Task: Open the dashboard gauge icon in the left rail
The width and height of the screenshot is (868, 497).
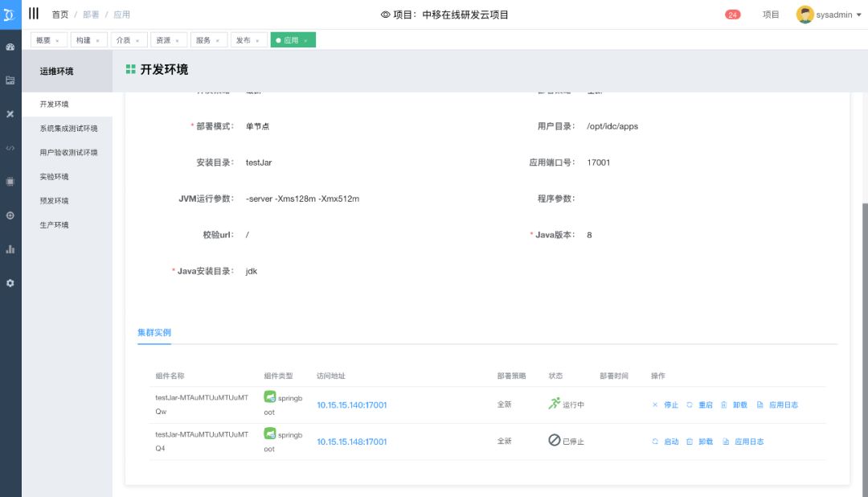Action: pos(10,47)
